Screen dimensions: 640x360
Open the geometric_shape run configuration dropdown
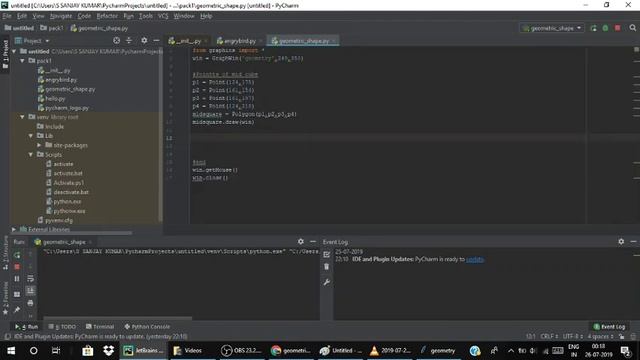click(x=552, y=28)
